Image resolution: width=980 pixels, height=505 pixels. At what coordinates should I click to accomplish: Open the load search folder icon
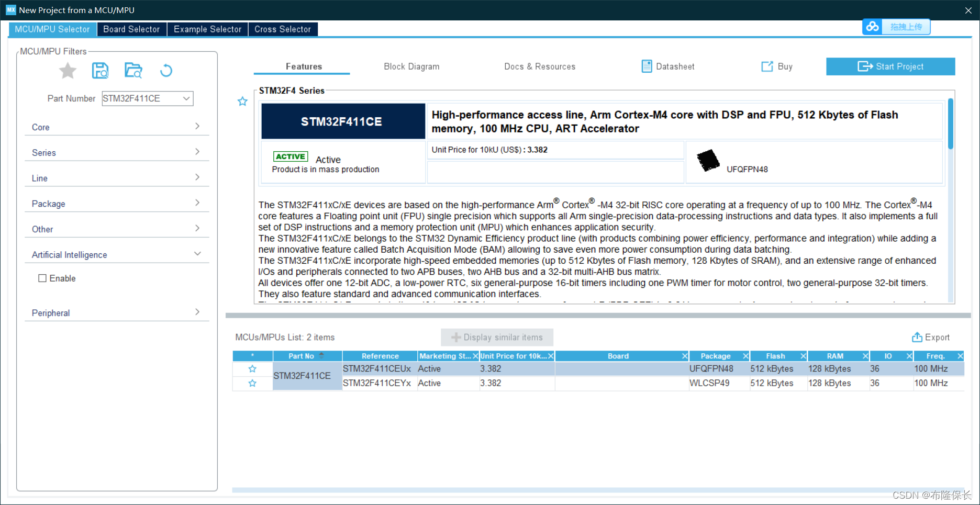coord(133,71)
